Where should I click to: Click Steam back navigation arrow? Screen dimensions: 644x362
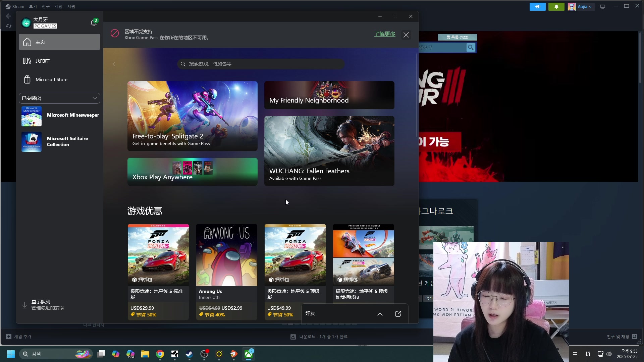[x=8, y=16]
